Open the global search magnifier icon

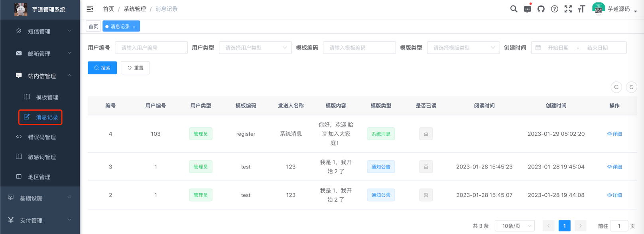click(x=514, y=9)
